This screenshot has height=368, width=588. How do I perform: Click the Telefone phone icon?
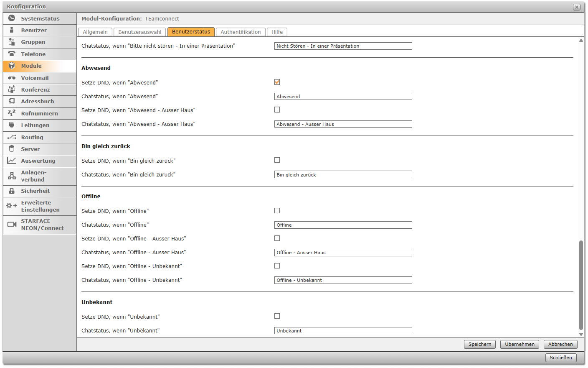(x=12, y=54)
